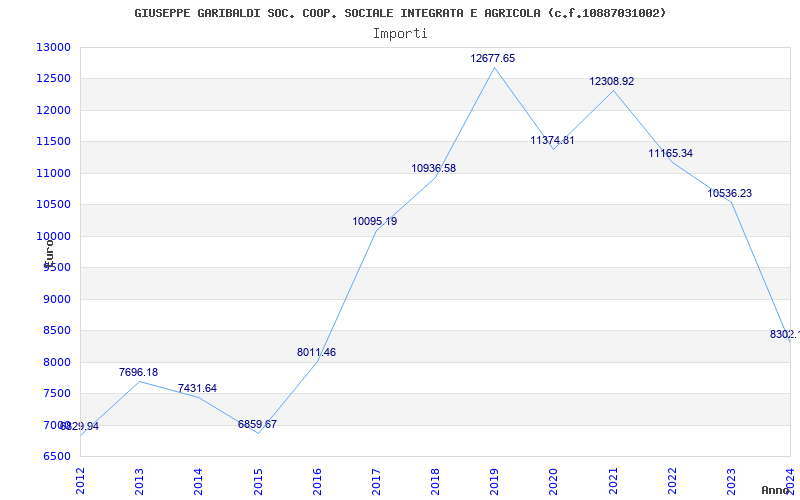The width and height of the screenshot is (800, 500).
Task: Click the 'Anno' axis title
Action: point(776,490)
